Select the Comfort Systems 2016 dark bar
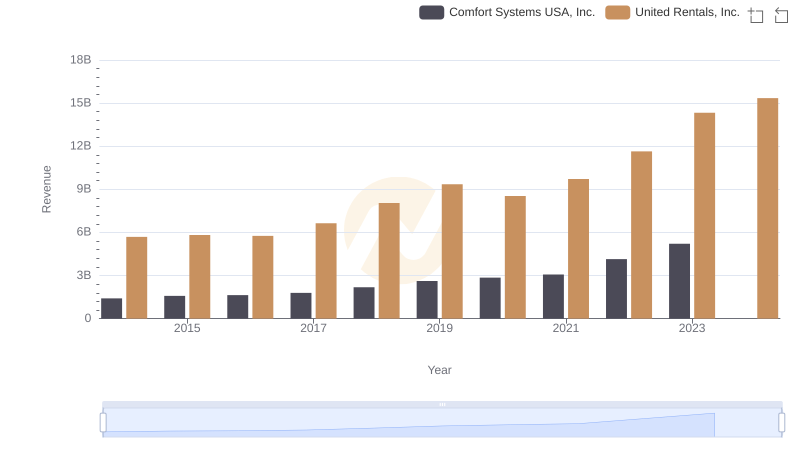The image size is (800, 461). (x=237, y=306)
